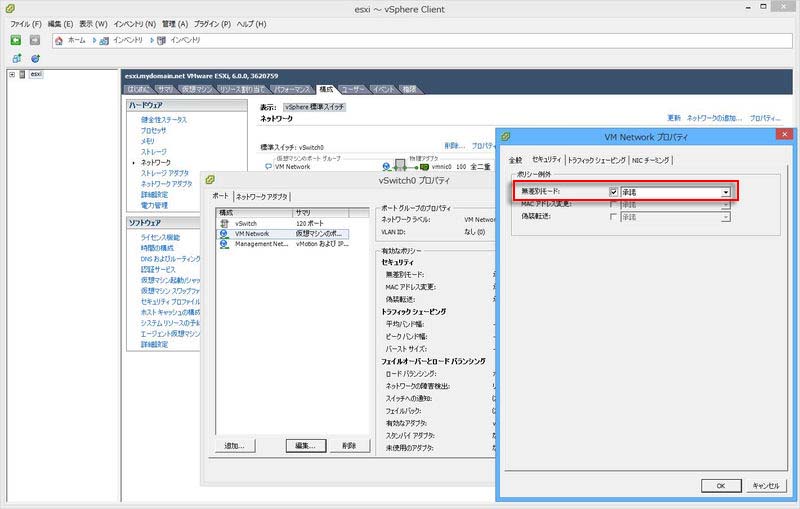
Task: Click キャンセル in VM Network properties
Action: click(x=766, y=486)
